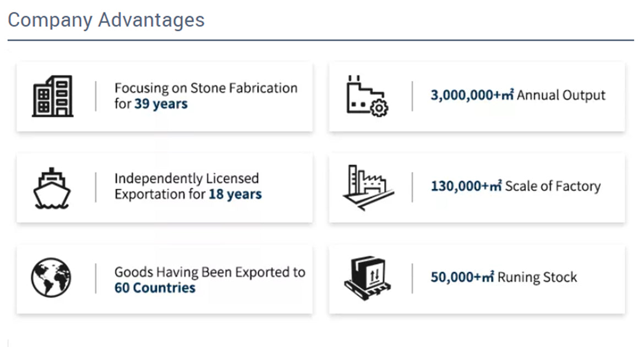Click "Focusing on Stone Fabrication" text
The width and height of the screenshot is (644, 347).
pyautogui.click(x=206, y=88)
